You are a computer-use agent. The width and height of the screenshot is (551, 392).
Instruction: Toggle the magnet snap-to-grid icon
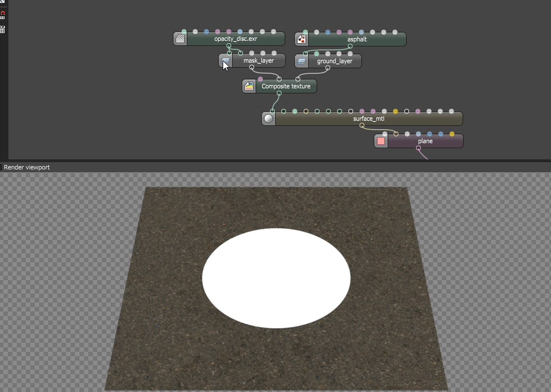tap(2, 15)
